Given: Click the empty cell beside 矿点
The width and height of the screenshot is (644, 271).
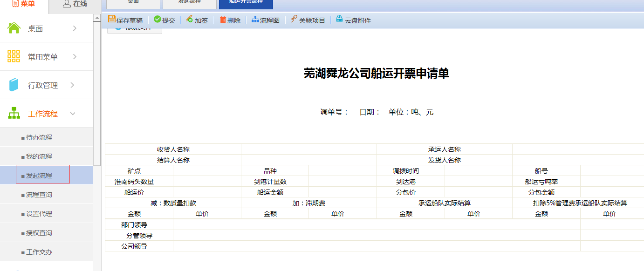Looking at the screenshot, I should (x=207, y=171).
